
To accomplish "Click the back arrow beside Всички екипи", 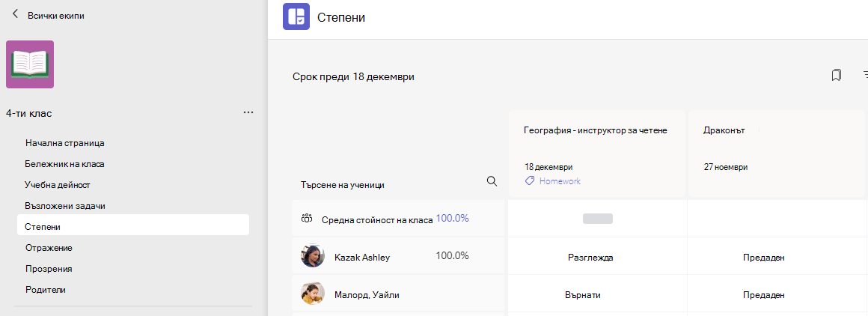I will tap(15, 14).
